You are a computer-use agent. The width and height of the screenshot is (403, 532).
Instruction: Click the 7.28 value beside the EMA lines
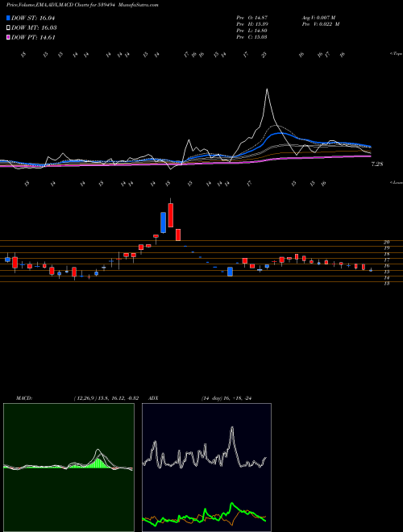pos(377,164)
